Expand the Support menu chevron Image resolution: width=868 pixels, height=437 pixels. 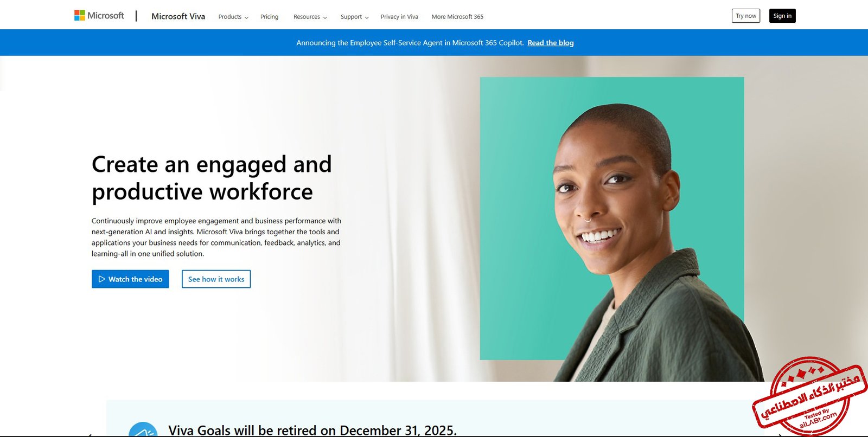click(x=367, y=17)
